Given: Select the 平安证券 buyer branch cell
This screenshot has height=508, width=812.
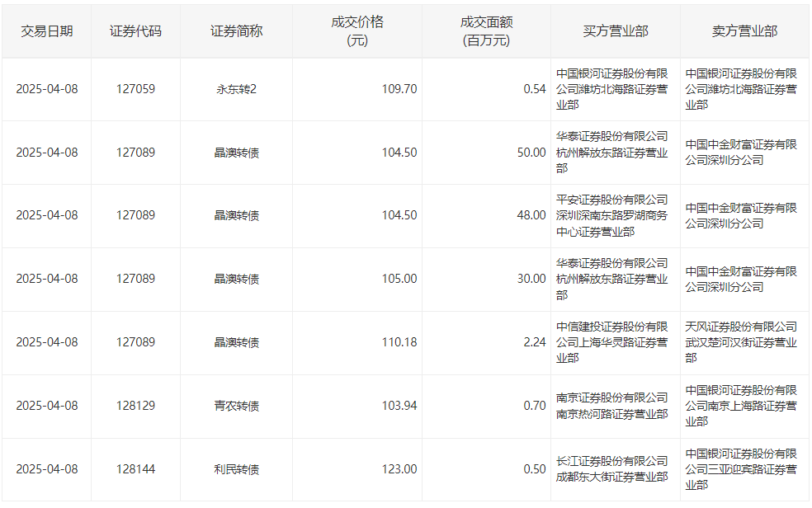Looking at the screenshot, I should tap(612, 216).
